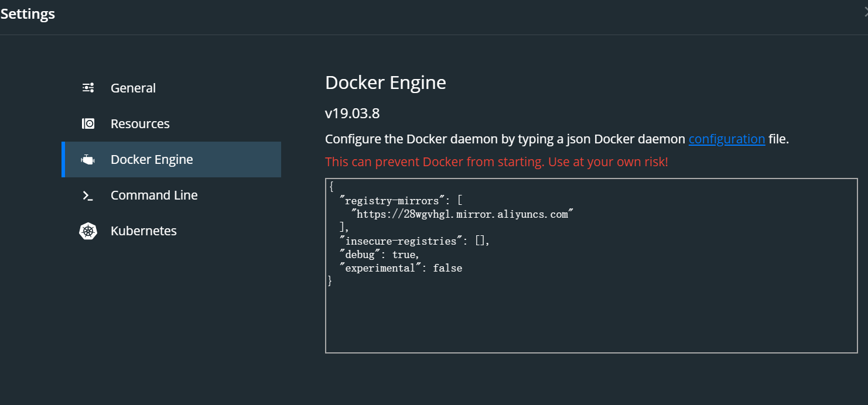Click the aliyuncs mirror URL in editor
This screenshot has width=868, height=405.
click(x=462, y=214)
